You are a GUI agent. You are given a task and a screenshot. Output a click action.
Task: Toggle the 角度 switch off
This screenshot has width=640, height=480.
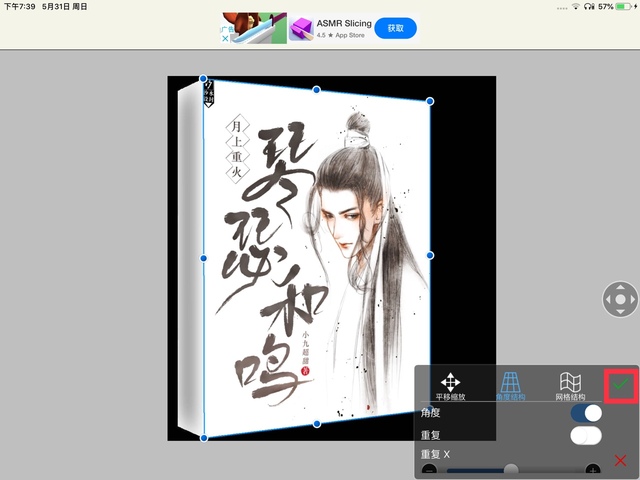pyautogui.click(x=585, y=413)
